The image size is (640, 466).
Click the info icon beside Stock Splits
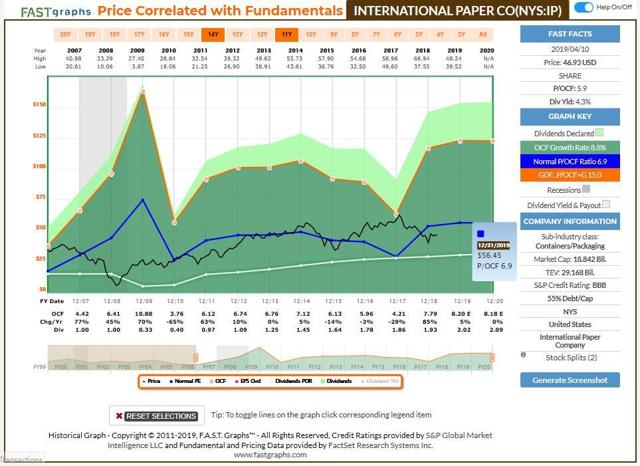[523, 355]
